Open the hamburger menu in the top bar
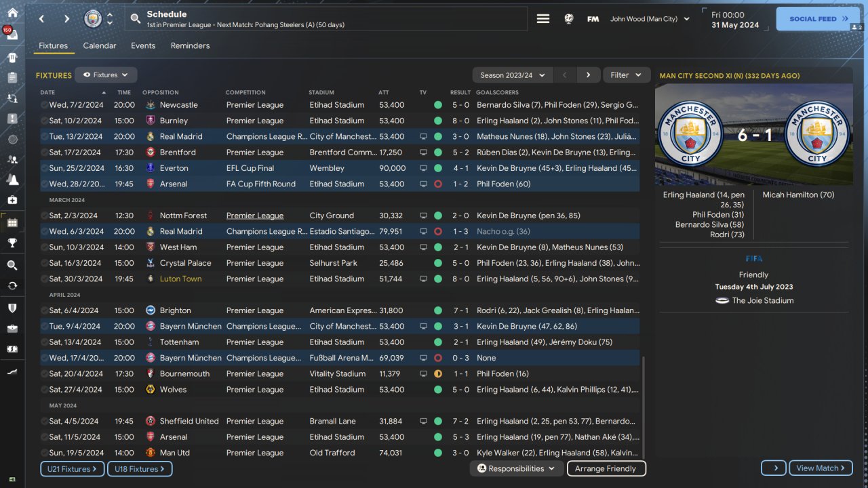Image resolution: width=868 pixels, height=488 pixels. point(543,19)
